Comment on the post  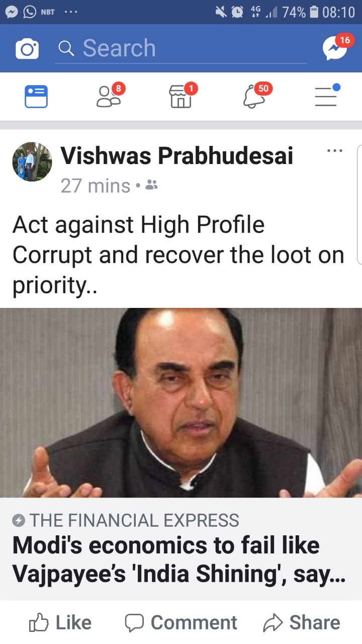(x=181, y=622)
